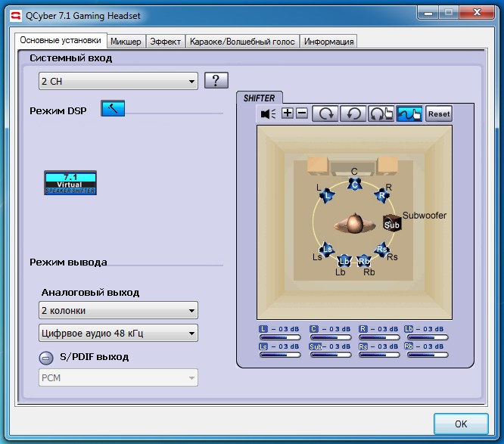Select the Subwoofer cube in room

click(x=391, y=223)
